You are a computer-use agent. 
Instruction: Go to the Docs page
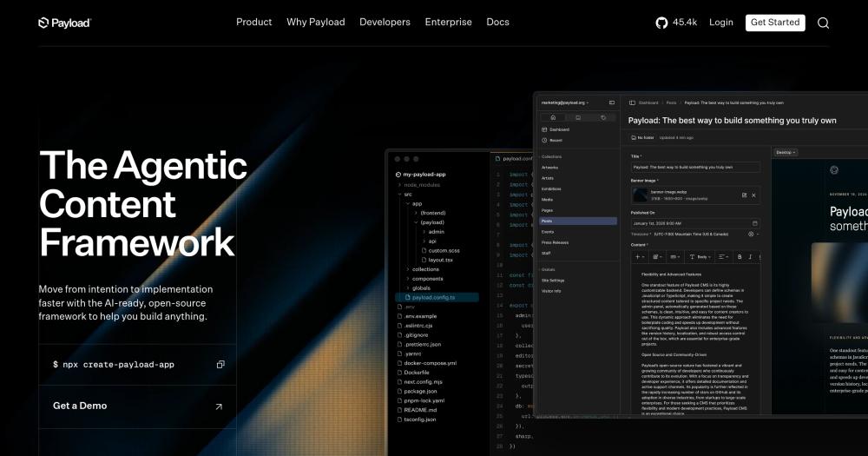pos(497,23)
